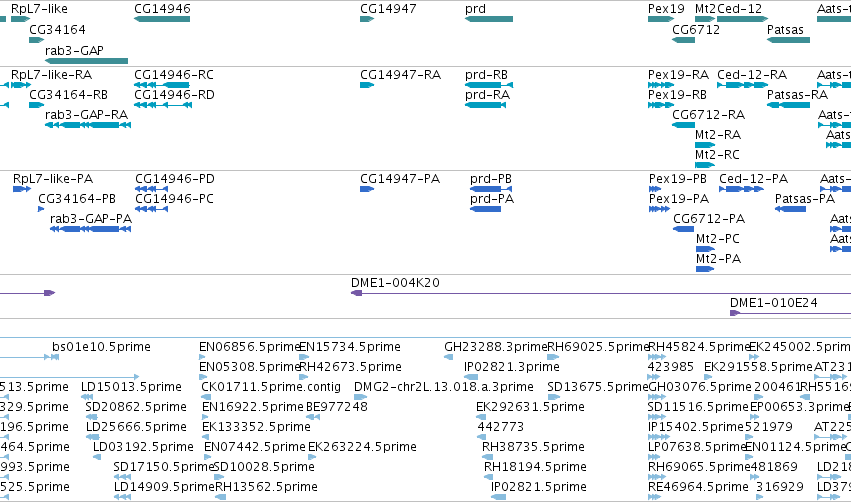Select transcript CG14947-RA
Image resolution: width=851 pixels, height=502 pixels.
(401, 74)
